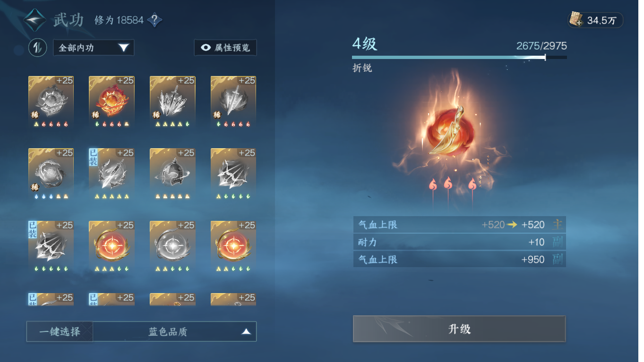
Task: Select the red flame orb skill card
Action: tap(112, 102)
